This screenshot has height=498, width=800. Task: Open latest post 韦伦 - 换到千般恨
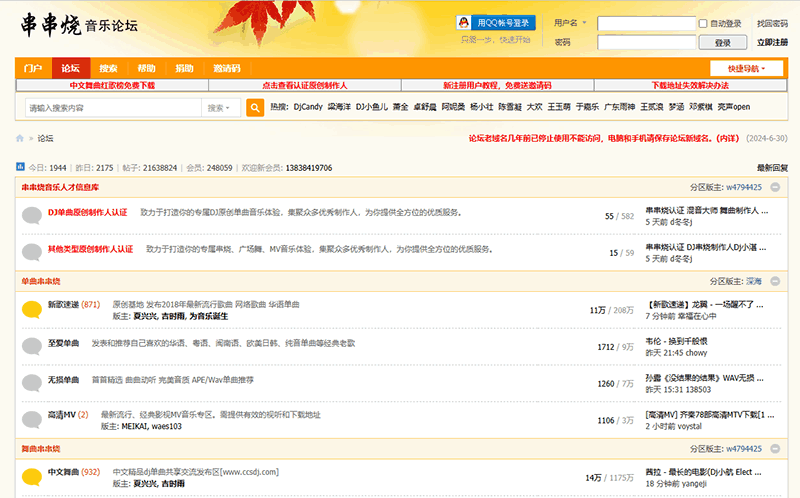coord(676,341)
